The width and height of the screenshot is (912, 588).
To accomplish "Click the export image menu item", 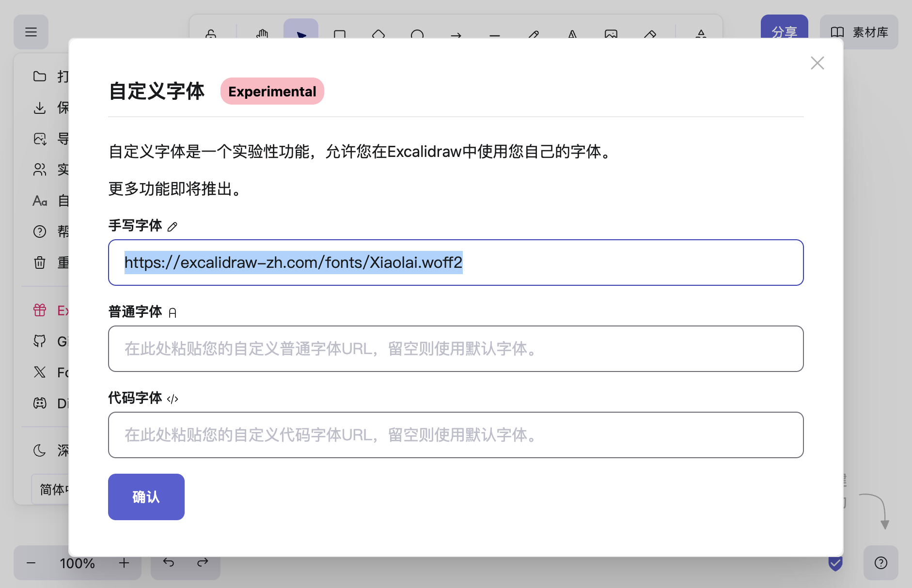I will pos(46,139).
